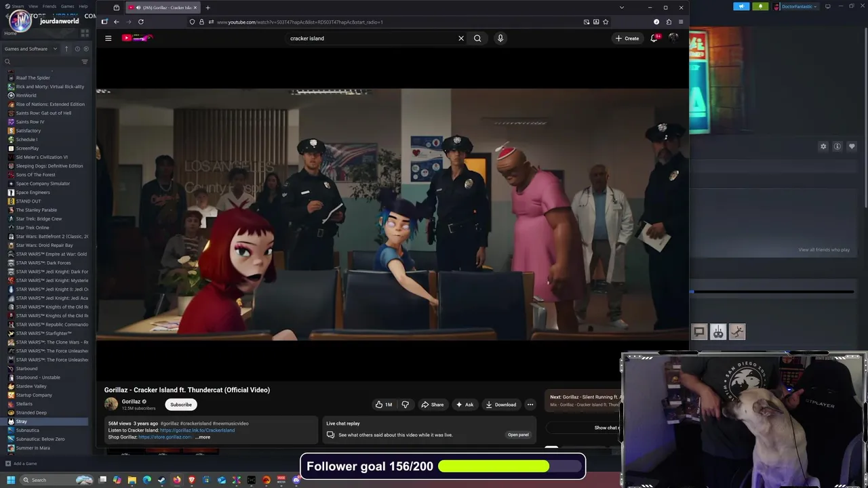868x488 pixels.
Task: Open Steam library filter options icon
Action: pyautogui.click(x=85, y=62)
